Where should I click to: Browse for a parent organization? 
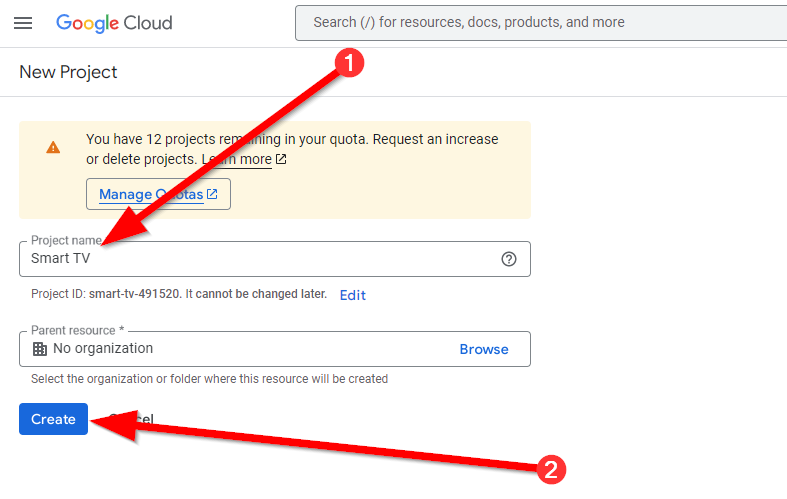click(484, 349)
